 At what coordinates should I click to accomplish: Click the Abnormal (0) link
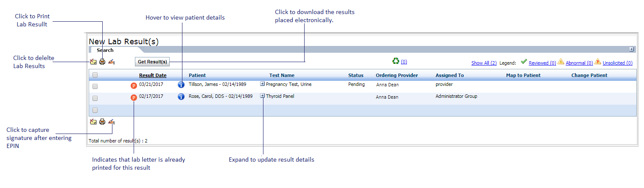click(x=580, y=63)
